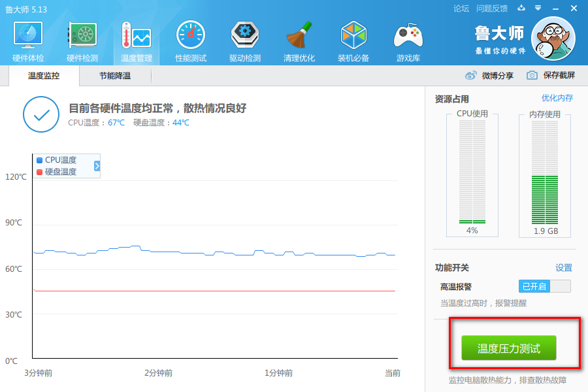Open the title bar dropdown menu arrow
The height and width of the screenshot is (392, 588).
(x=538, y=8)
